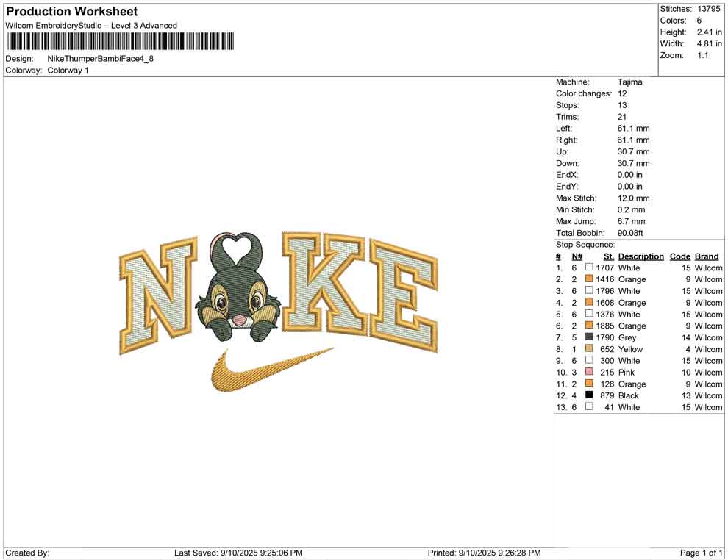Select the Height value 2.41 in
The width and height of the screenshot is (728, 560).
(x=710, y=32)
